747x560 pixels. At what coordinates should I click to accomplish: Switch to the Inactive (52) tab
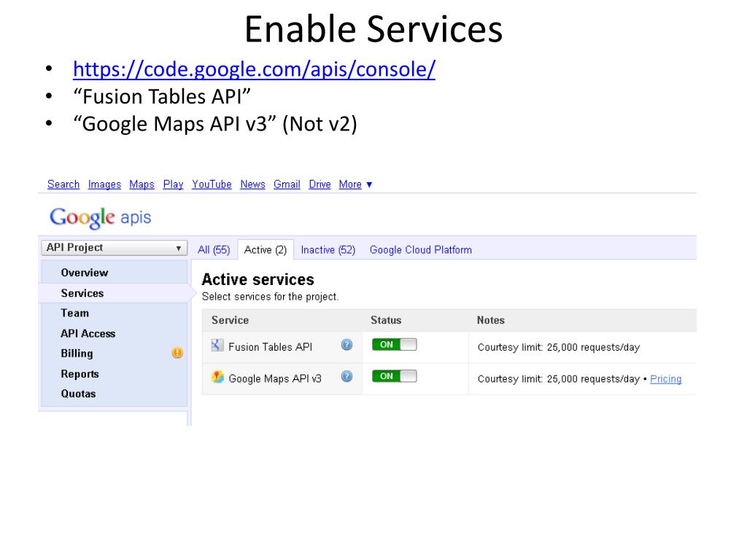(x=328, y=250)
